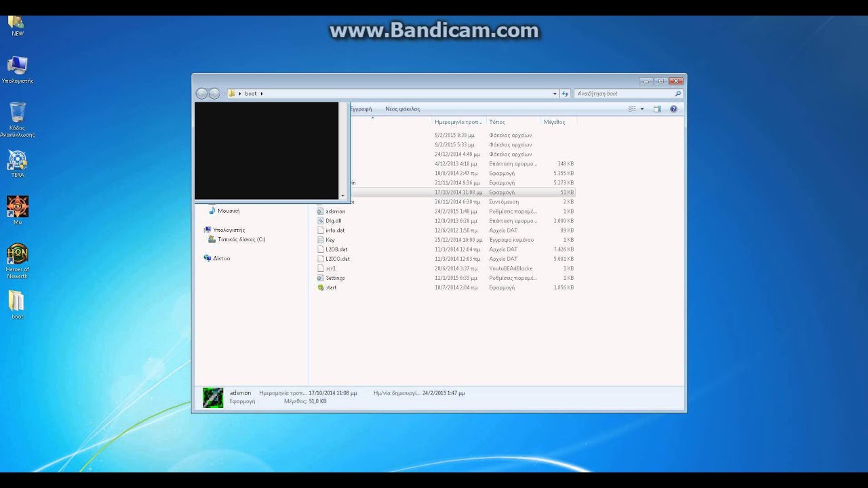
Task: Select Δίκτυο label in navigation pane
Action: click(222, 258)
